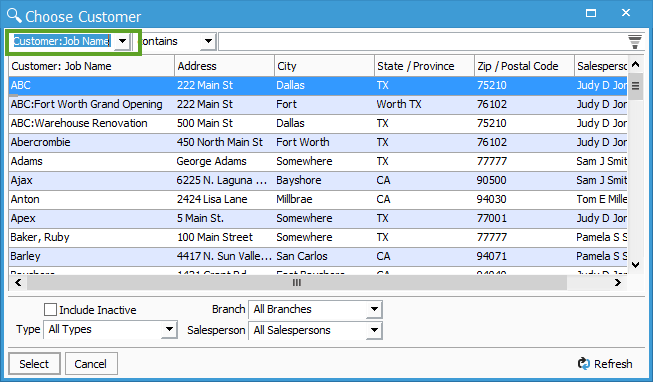
Task: Click the vertical scrollbar thumb
Action: coord(636,86)
